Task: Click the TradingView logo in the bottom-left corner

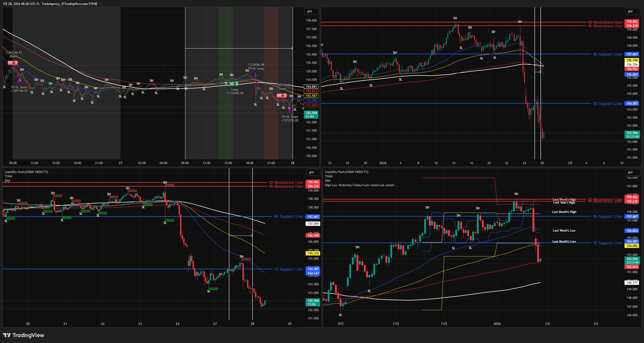Action: point(23,335)
